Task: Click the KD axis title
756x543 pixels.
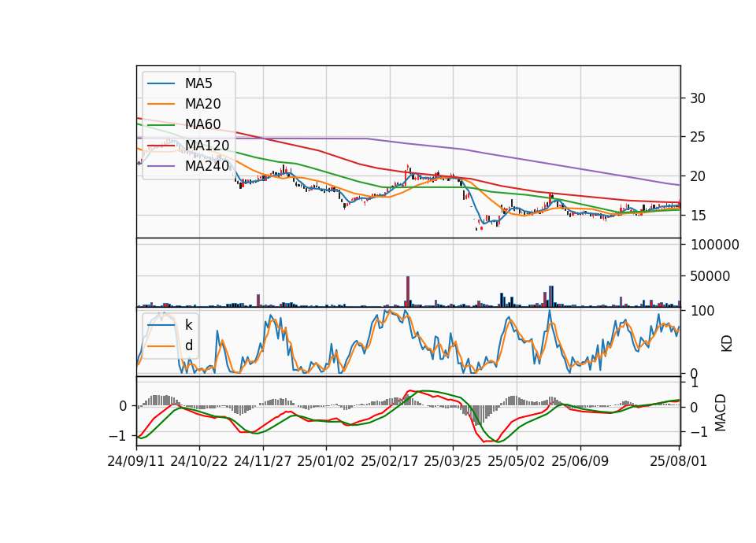Action: [x=727, y=343]
